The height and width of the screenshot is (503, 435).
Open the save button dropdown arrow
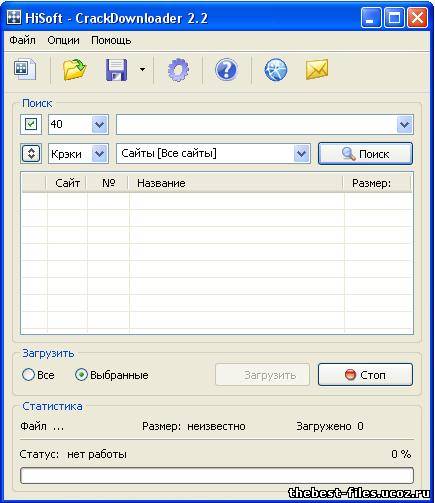tap(142, 70)
